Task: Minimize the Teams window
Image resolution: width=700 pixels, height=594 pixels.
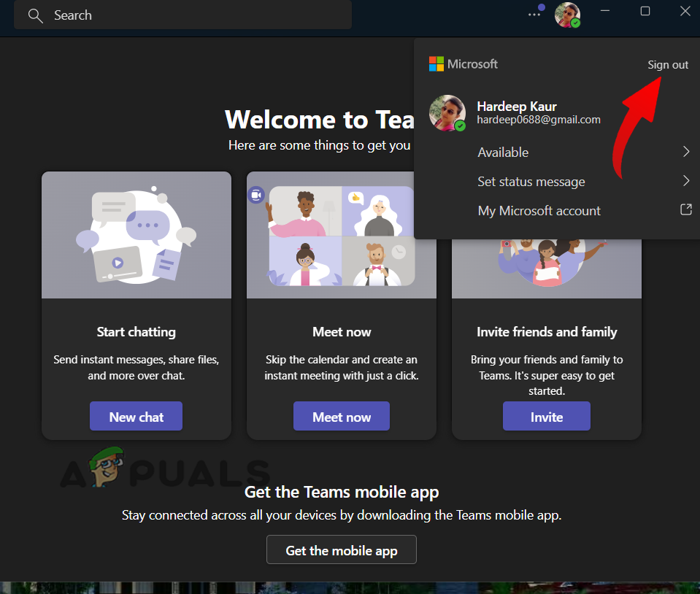Action: (605, 11)
